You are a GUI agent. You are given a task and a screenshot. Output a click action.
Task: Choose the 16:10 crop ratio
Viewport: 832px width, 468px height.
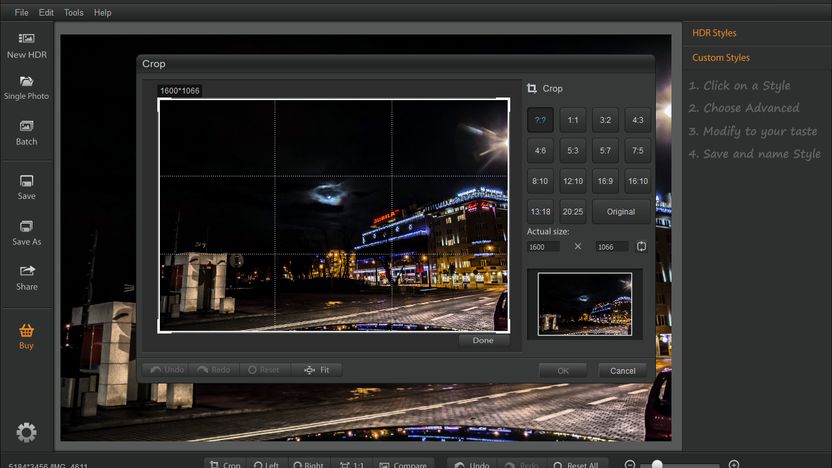[638, 181]
